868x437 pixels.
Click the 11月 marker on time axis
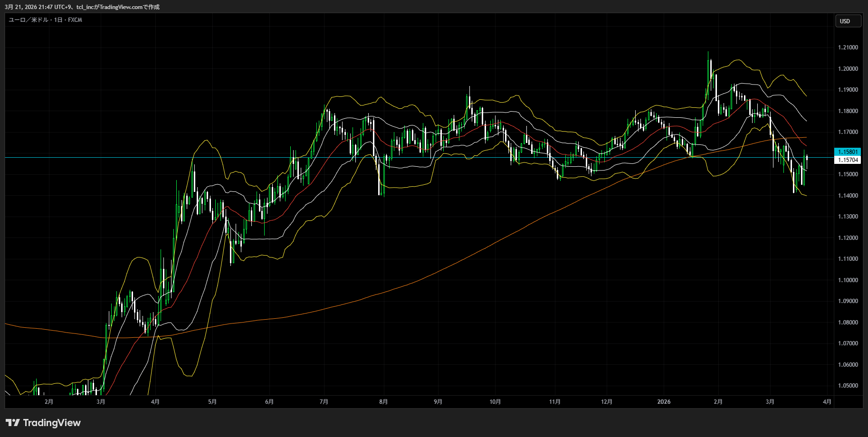(554, 402)
